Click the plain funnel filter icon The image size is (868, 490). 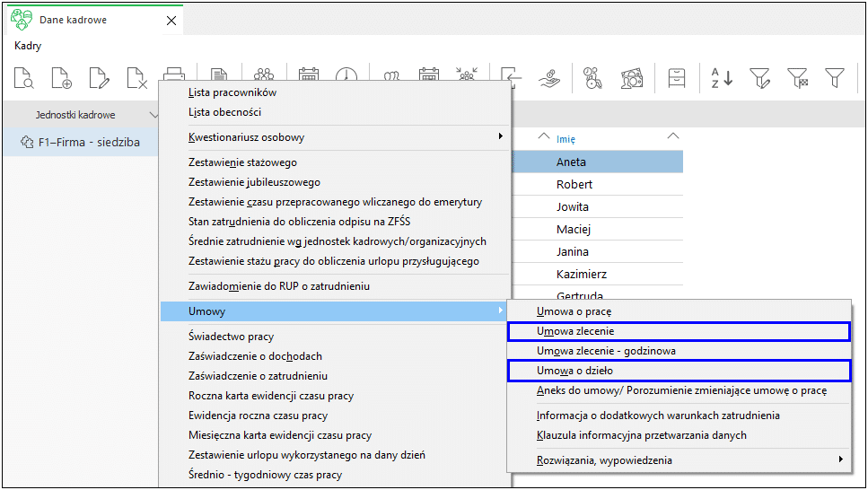834,78
